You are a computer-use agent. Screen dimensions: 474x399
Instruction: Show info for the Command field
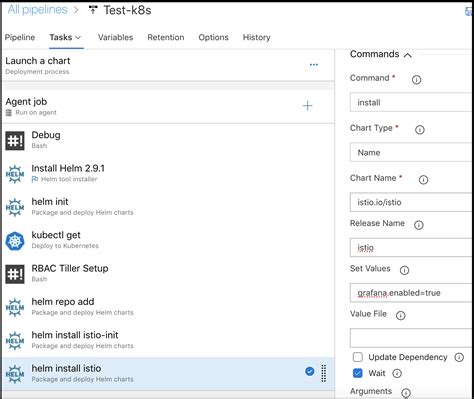coord(416,80)
